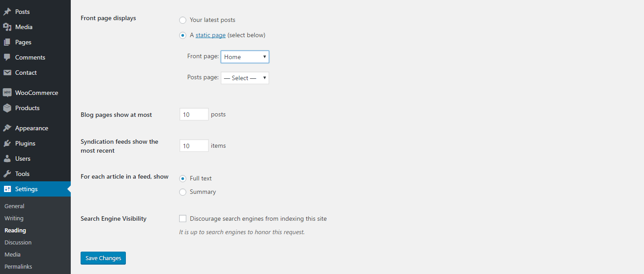Click the Media icon in sidebar
Screen dimensions: 644x274
(7, 27)
